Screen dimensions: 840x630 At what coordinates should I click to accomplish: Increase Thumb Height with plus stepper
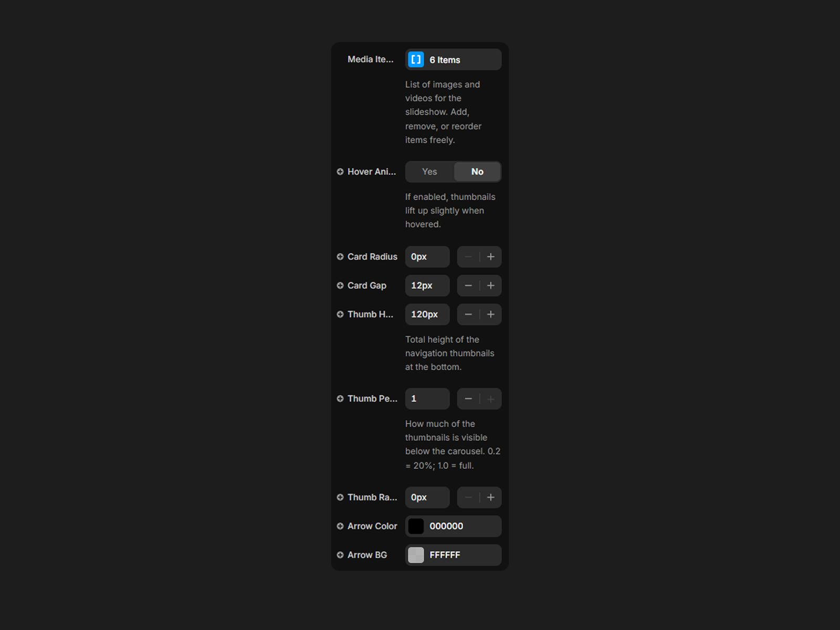pyautogui.click(x=491, y=314)
